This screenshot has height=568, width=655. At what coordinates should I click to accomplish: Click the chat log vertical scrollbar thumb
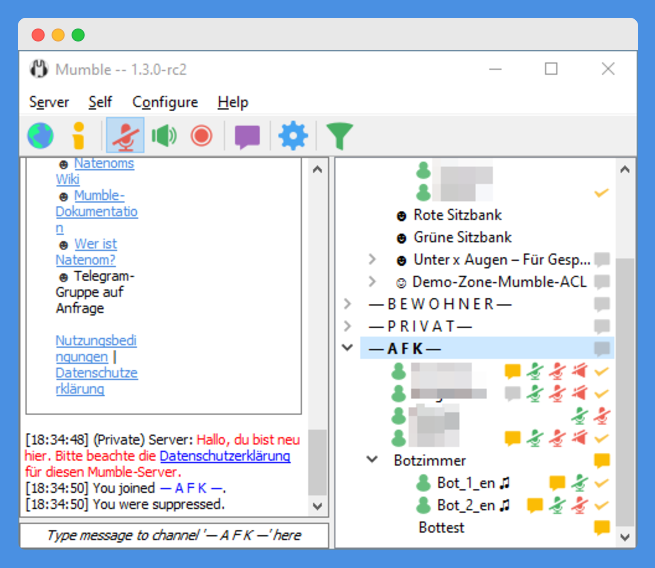[x=317, y=462]
